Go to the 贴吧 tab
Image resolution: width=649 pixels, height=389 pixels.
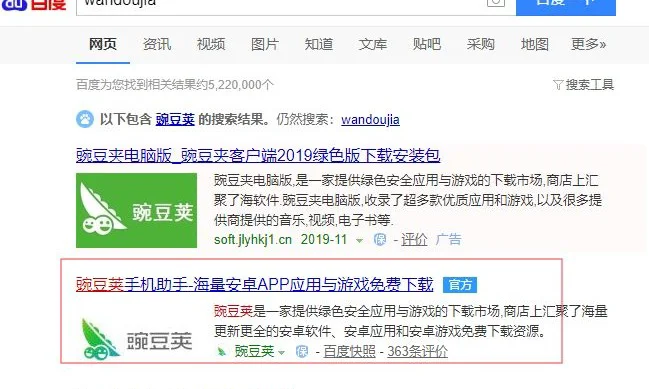point(427,44)
